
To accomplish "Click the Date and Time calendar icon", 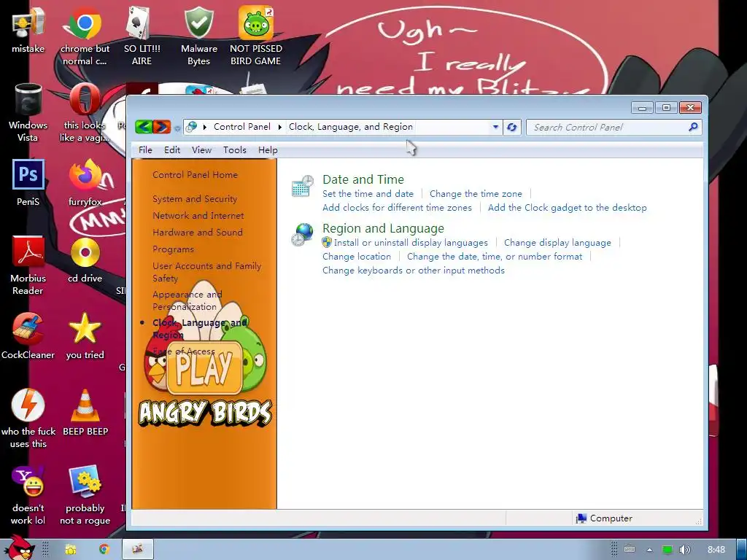I will [303, 186].
